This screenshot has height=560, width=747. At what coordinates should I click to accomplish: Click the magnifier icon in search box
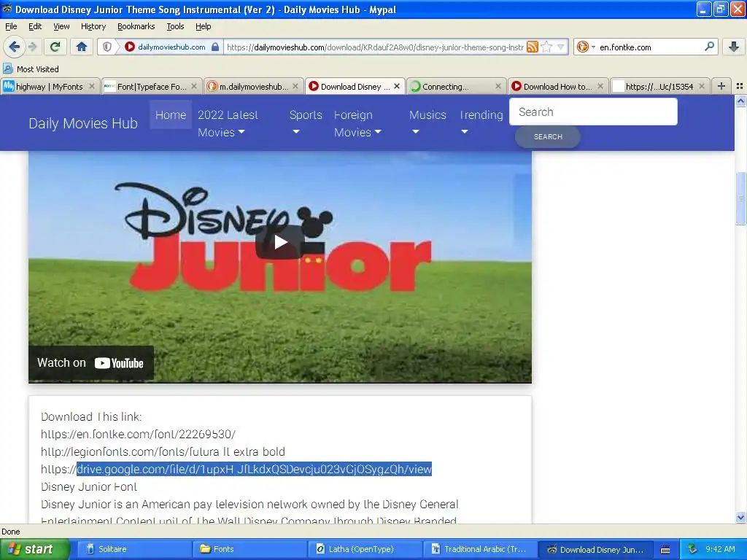tap(709, 47)
